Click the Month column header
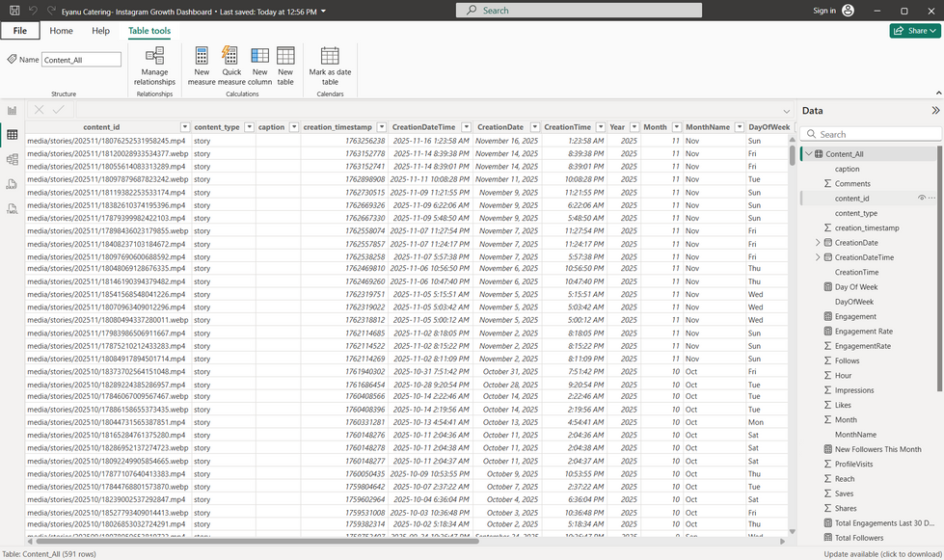The height and width of the screenshot is (560, 944). pos(655,127)
